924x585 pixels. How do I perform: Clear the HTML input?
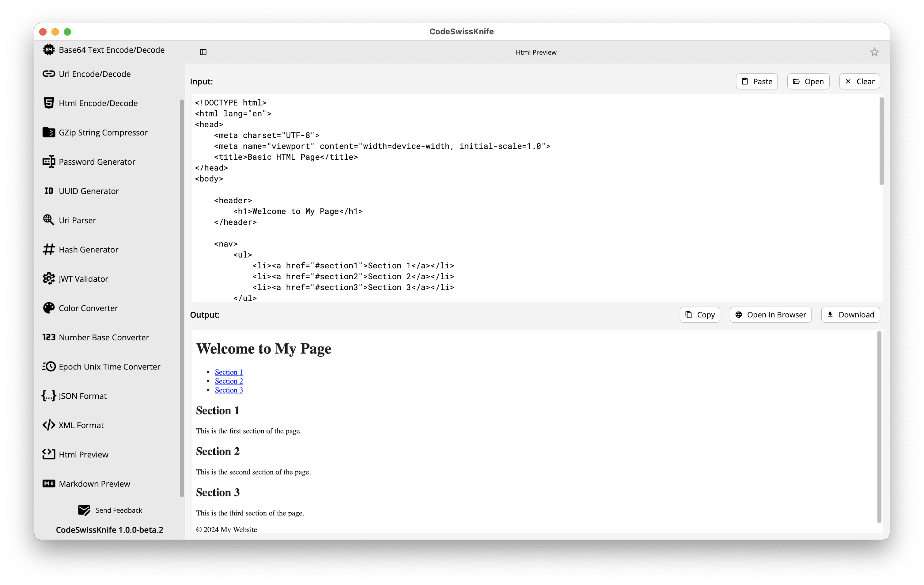(859, 82)
